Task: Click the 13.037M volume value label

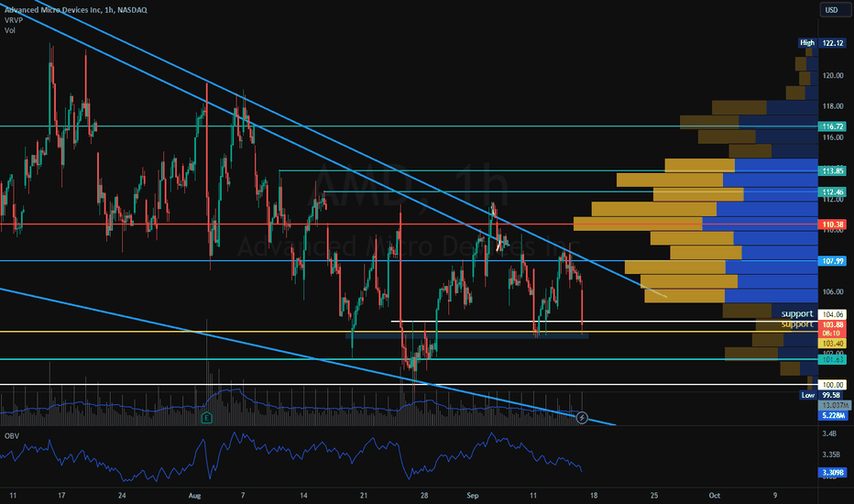Action: [x=833, y=405]
